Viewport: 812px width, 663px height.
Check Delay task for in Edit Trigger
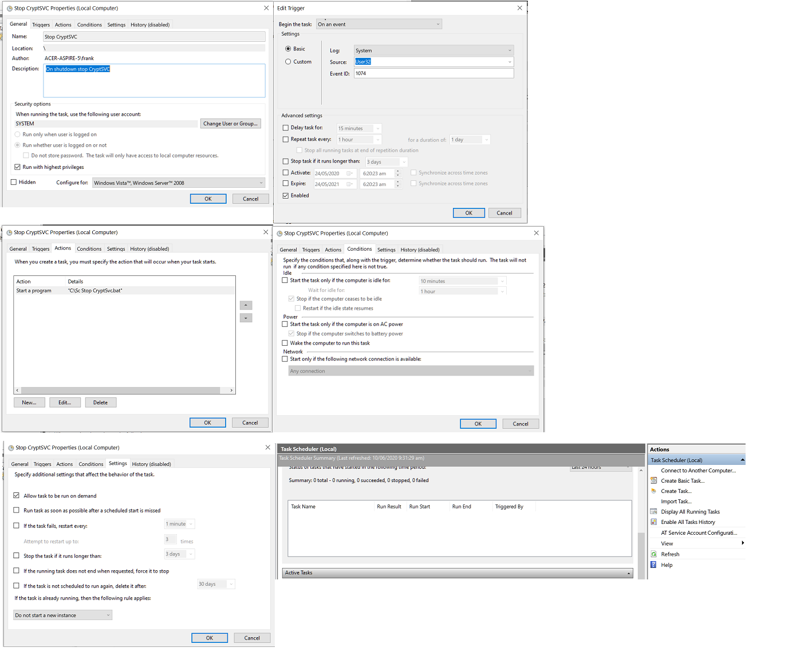coord(286,128)
